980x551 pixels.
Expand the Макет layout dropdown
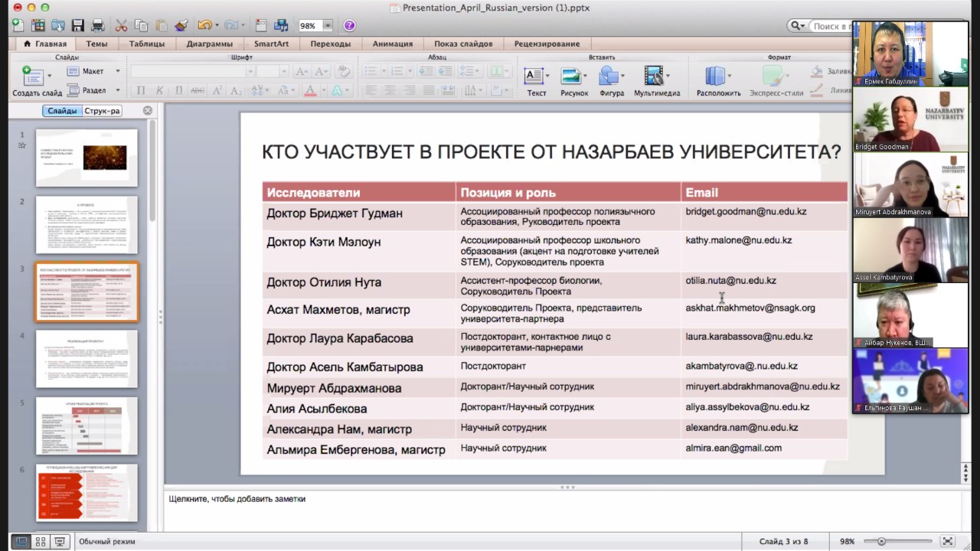[117, 71]
